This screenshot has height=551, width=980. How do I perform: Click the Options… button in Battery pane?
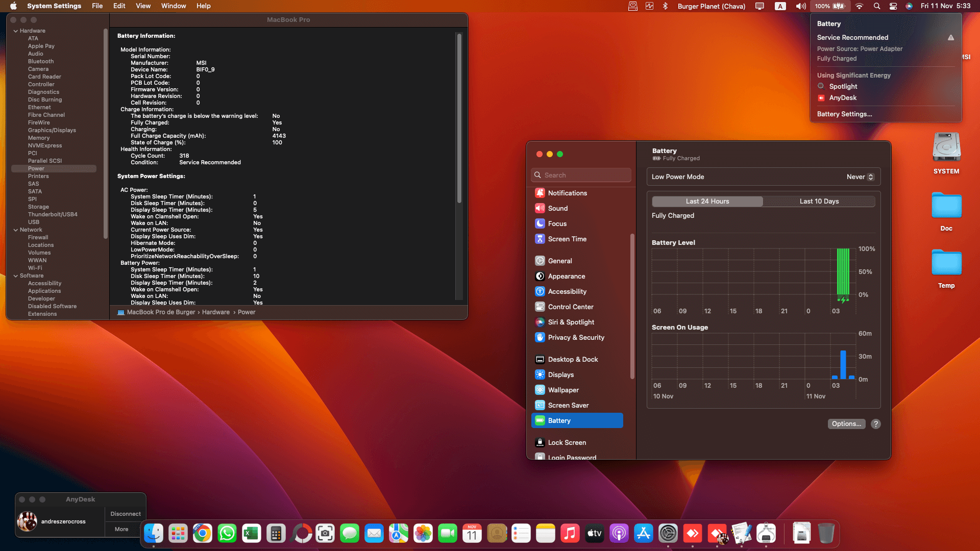pos(846,424)
